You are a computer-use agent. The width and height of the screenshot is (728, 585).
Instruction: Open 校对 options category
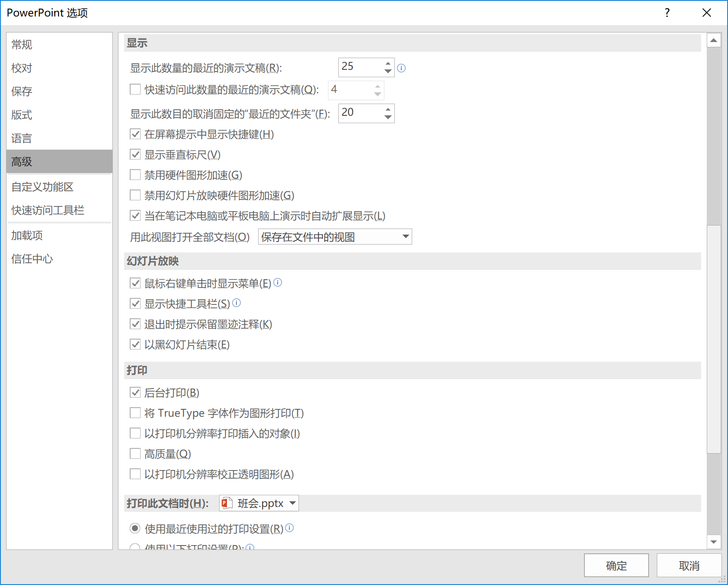tap(59, 68)
